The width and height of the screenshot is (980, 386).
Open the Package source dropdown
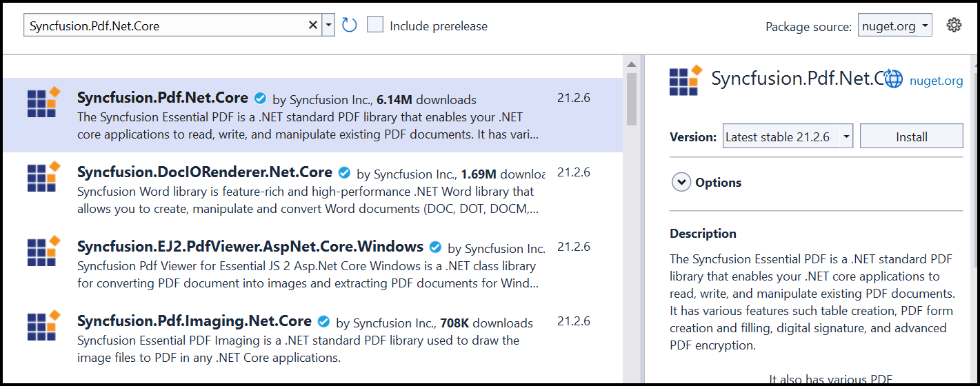[895, 26]
